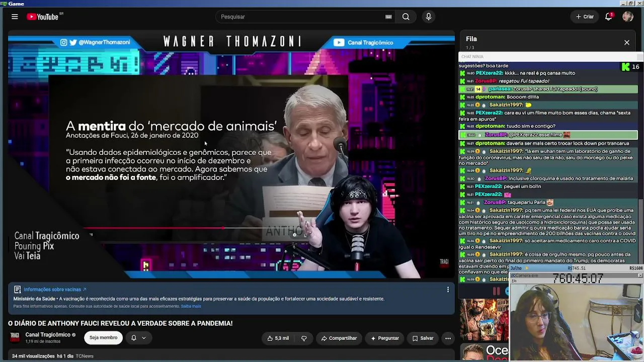Click Sakaizin1997's Rendesevir chat message
Viewport: 644px width, 362px height.
tap(548, 244)
